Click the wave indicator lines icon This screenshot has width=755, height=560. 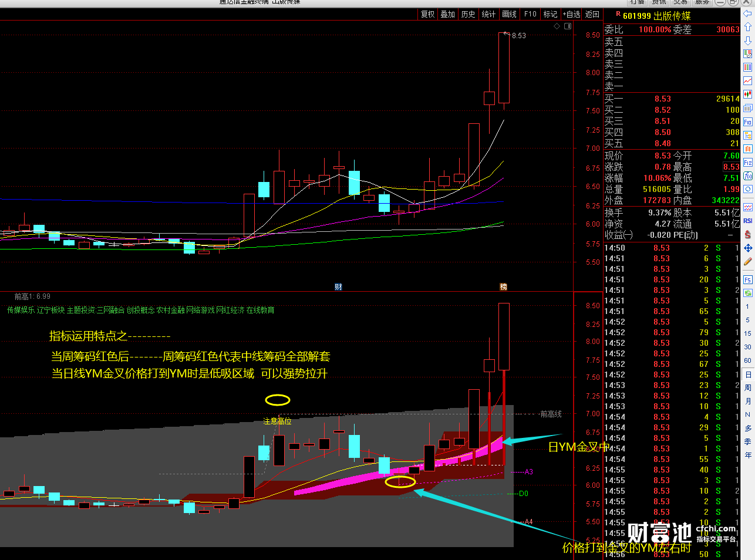[748, 207]
